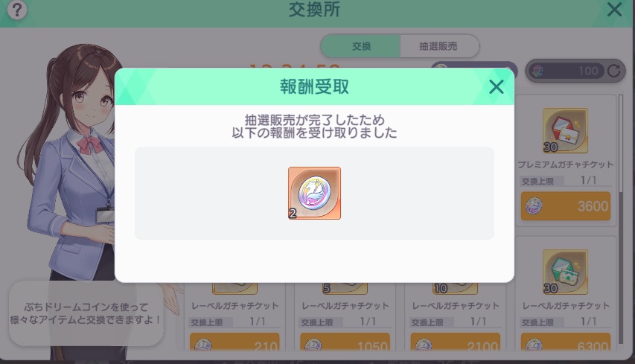Click the x10 レーベルガチャチケット item icon
Image resolution: width=635 pixels, height=364 pixels.
[455, 288]
